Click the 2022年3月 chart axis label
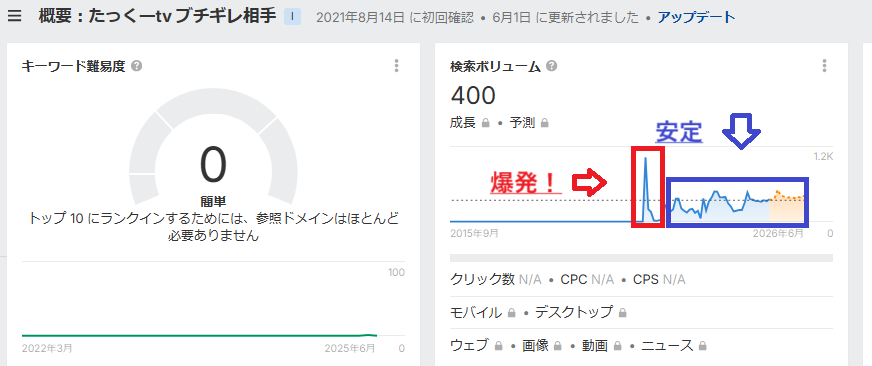The height and width of the screenshot is (366, 872). (x=47, y=349)
